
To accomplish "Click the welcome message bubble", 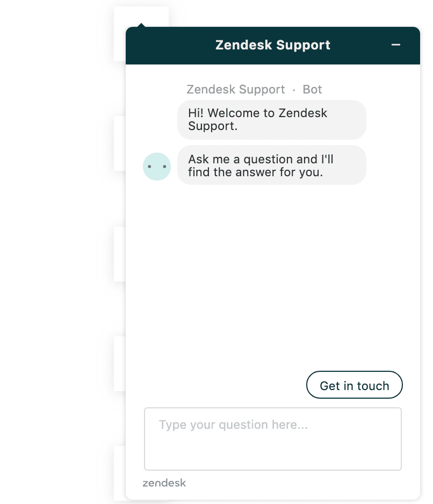I will click(x=271, y=119).
